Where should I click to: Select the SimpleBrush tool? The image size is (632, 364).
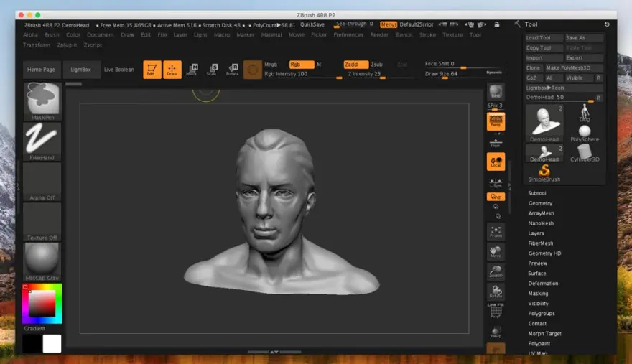coord(544,173)
